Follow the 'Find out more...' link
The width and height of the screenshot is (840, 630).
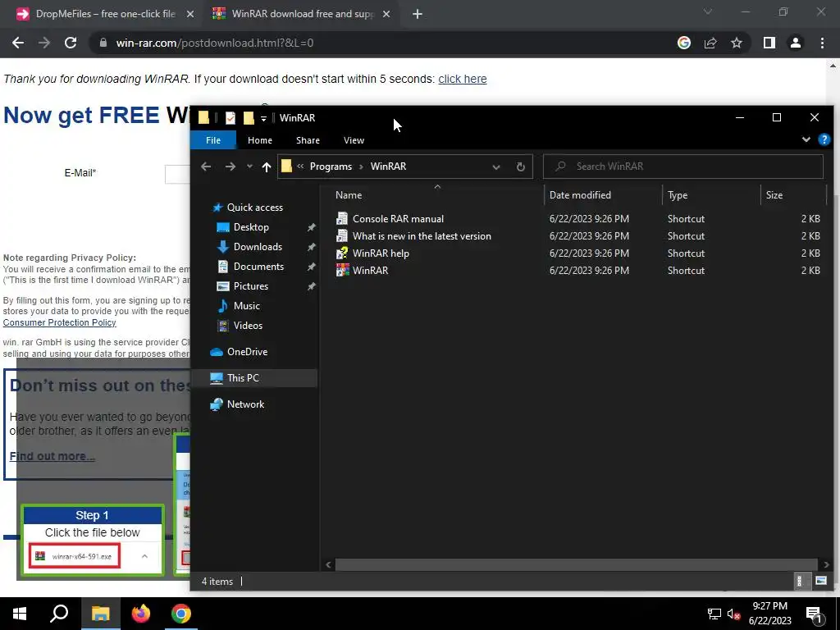coord(52,456)
